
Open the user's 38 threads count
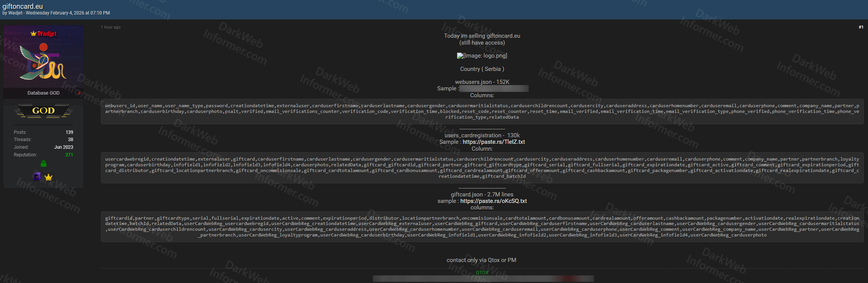[x=70, y=140]
